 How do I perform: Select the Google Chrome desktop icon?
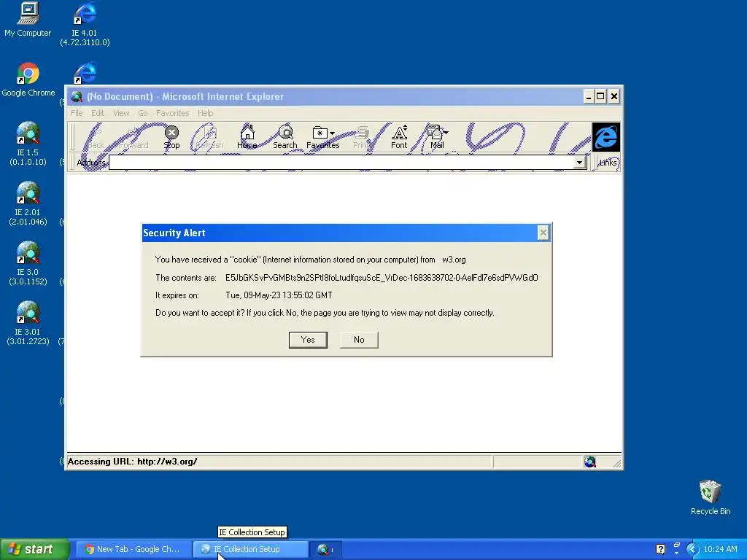tap(28, 79)
